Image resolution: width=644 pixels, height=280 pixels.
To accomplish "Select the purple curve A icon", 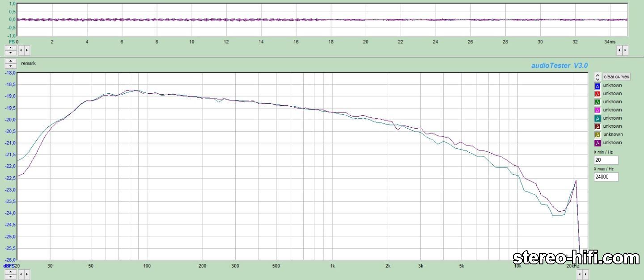I will [x=597, y=143].
